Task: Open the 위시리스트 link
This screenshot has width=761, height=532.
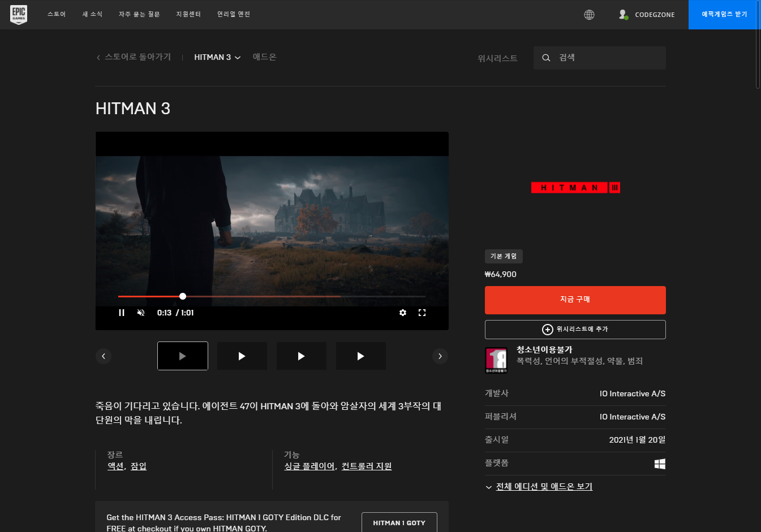Action: coord(497,58)
